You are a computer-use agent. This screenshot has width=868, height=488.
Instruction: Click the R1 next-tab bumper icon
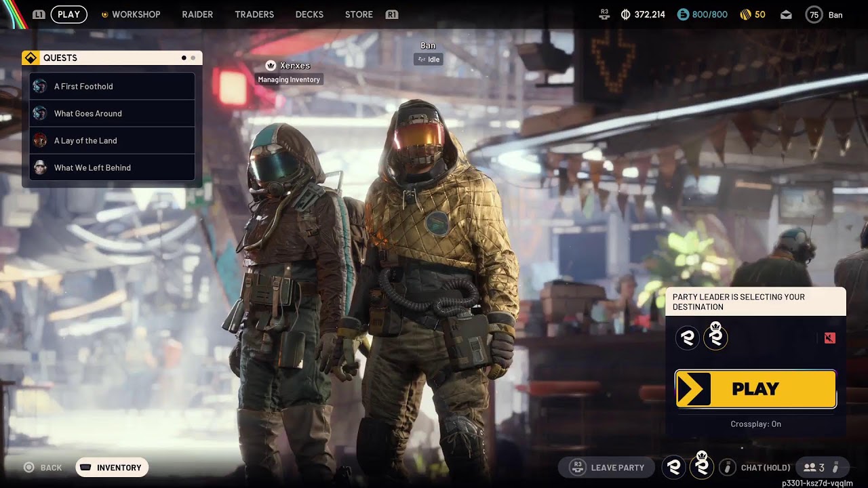(391, 14)
